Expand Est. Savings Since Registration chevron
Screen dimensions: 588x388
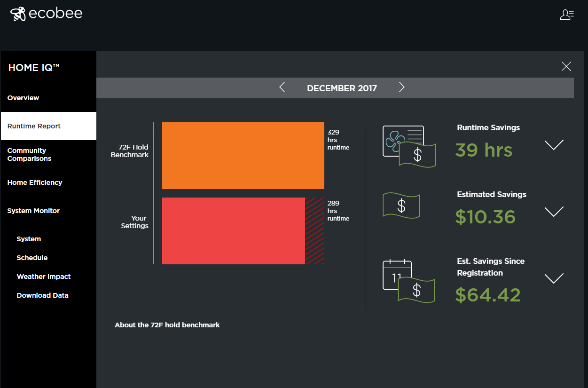coord(554,278)
